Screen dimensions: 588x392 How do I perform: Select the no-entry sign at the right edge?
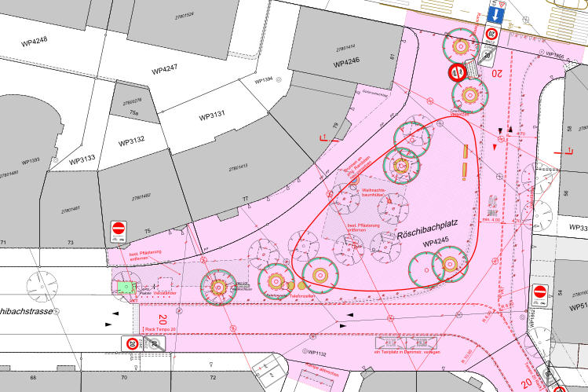tap(539, 292)
